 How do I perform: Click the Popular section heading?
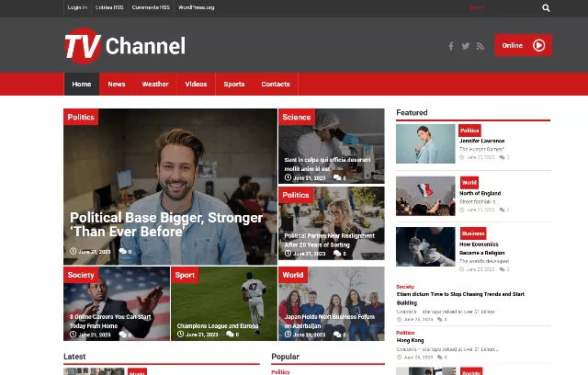pos(286,357)
